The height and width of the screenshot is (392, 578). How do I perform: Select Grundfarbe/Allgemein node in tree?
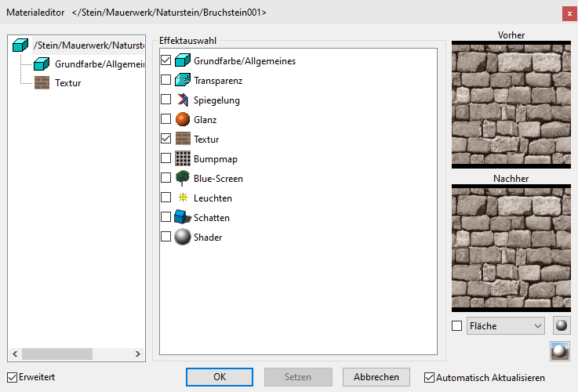100,64
